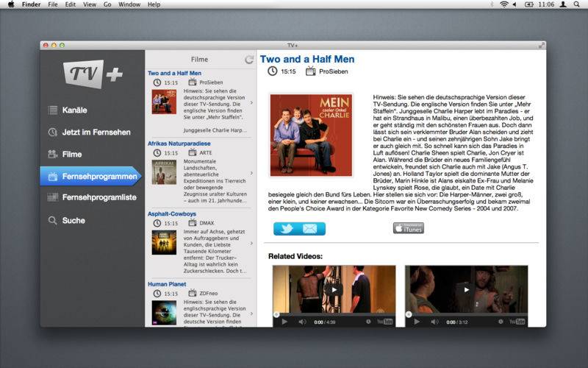Screen dimensions: 588x368
Task: Open Two and a Half Men list title
Action: coord(174,73)
